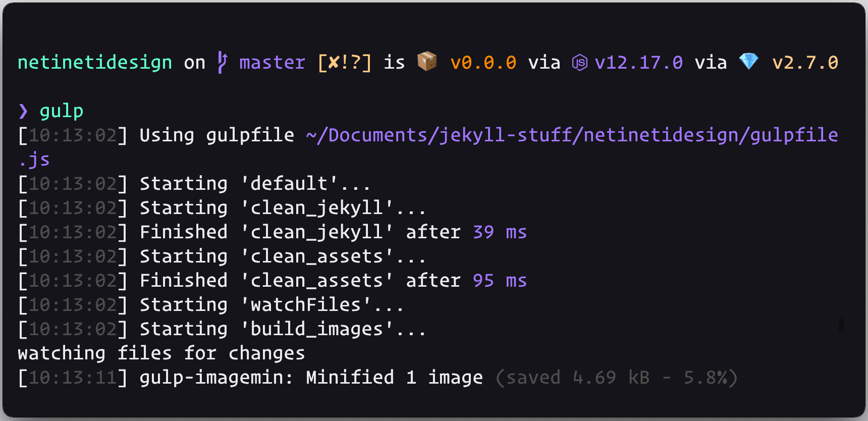Click the orange git status X symbol

pos(334,62)
